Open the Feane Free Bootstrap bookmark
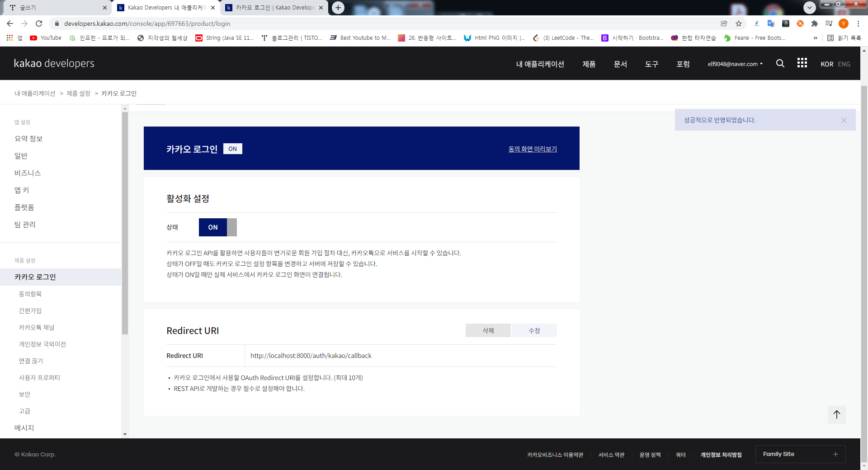Viewport: 868px width, 470px height. pos(755,38)
